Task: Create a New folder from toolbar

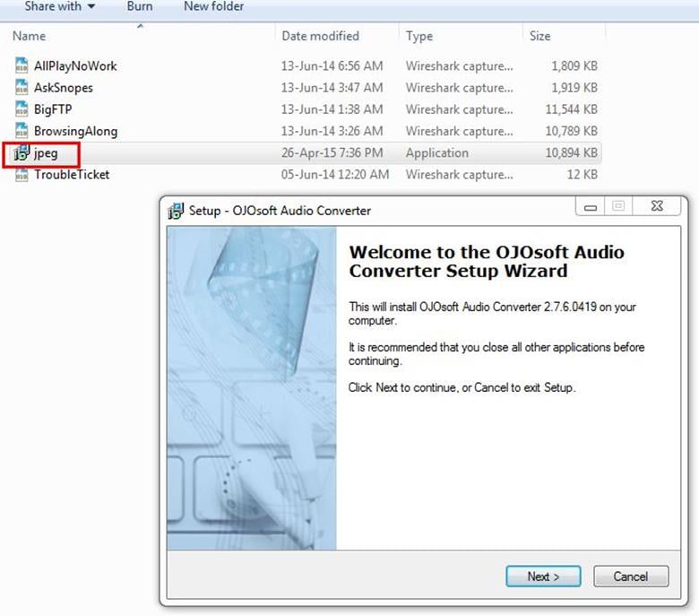Action: 214,6
